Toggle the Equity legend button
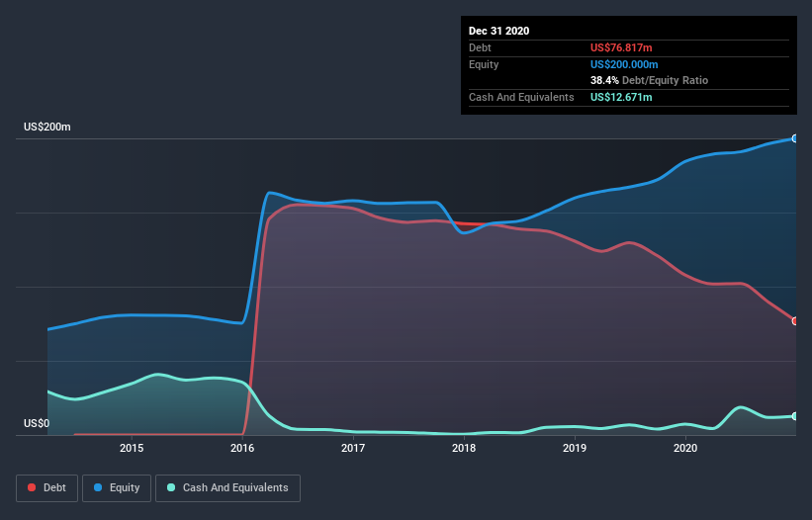This screenshot has height=520, width=812. (117, 488)
